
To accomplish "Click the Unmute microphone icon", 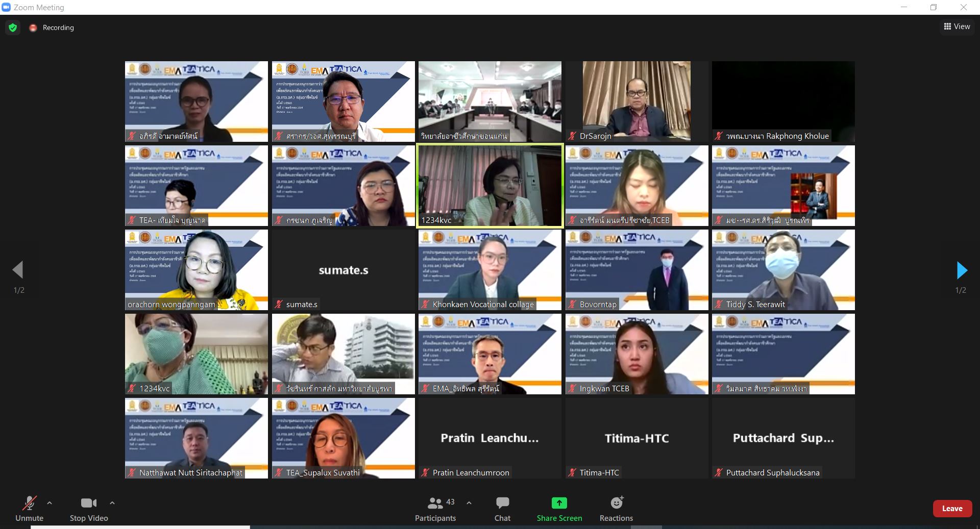I will tap(29, 503).
